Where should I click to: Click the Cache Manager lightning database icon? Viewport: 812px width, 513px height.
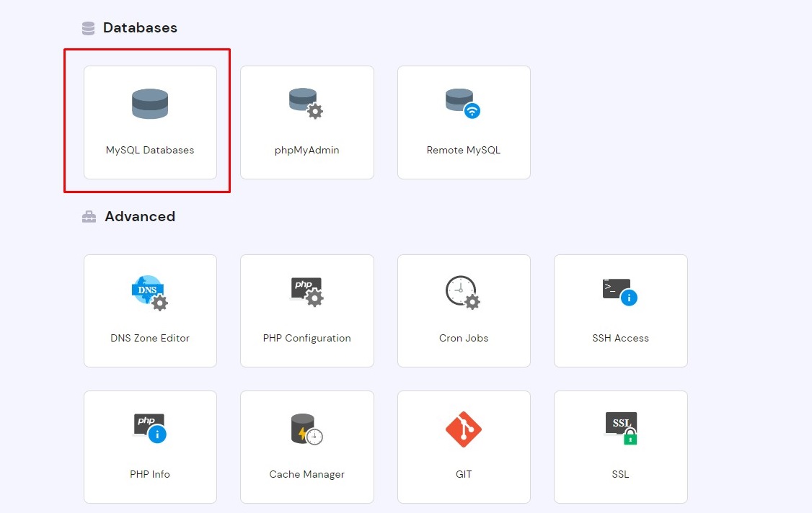306,429
